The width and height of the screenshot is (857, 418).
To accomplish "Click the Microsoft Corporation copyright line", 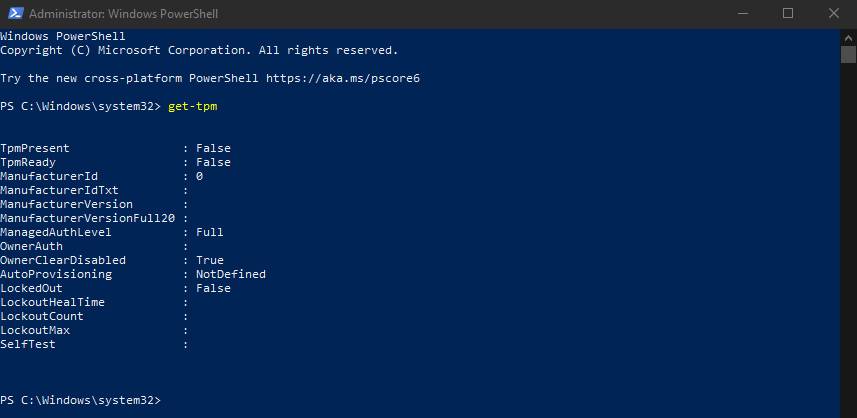I will point(199,50).
